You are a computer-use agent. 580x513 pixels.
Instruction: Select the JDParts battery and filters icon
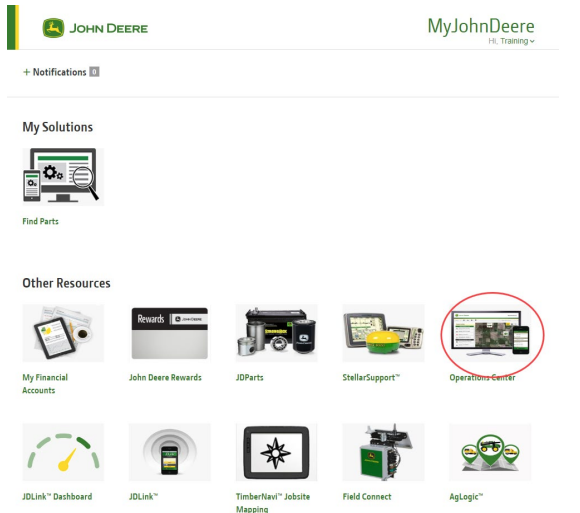click(277, 333)
